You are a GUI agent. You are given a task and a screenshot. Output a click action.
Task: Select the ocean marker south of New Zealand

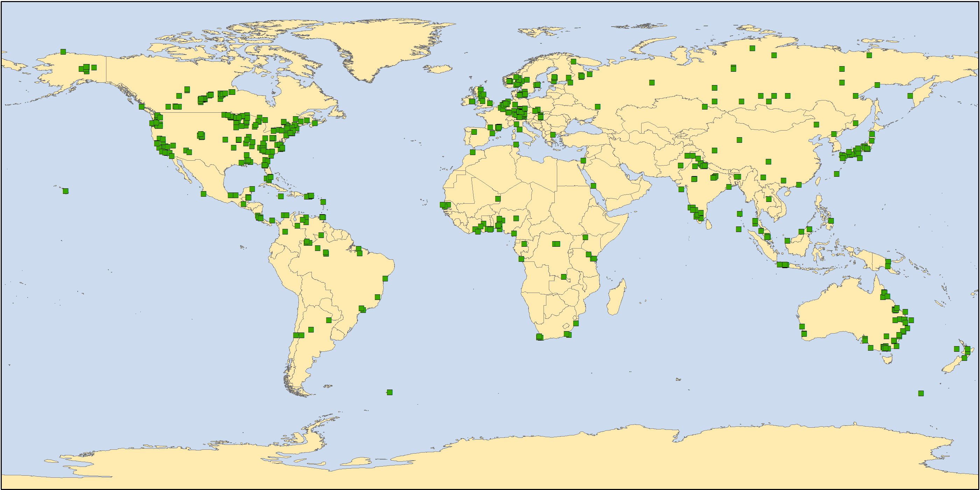point(921,393)
